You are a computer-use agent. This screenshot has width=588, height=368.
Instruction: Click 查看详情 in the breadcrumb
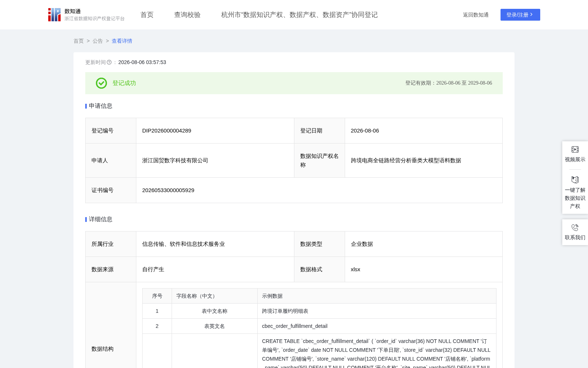pos(122,41)
